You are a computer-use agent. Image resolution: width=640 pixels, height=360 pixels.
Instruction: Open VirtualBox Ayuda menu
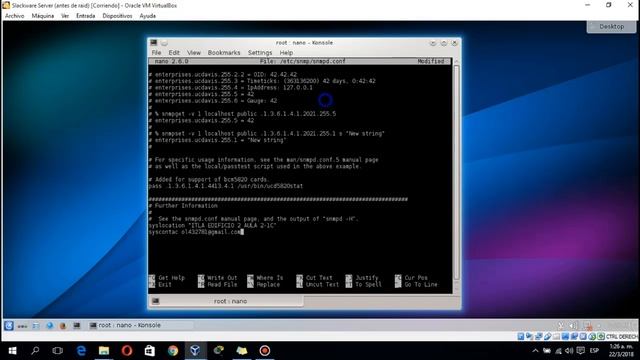147,16
